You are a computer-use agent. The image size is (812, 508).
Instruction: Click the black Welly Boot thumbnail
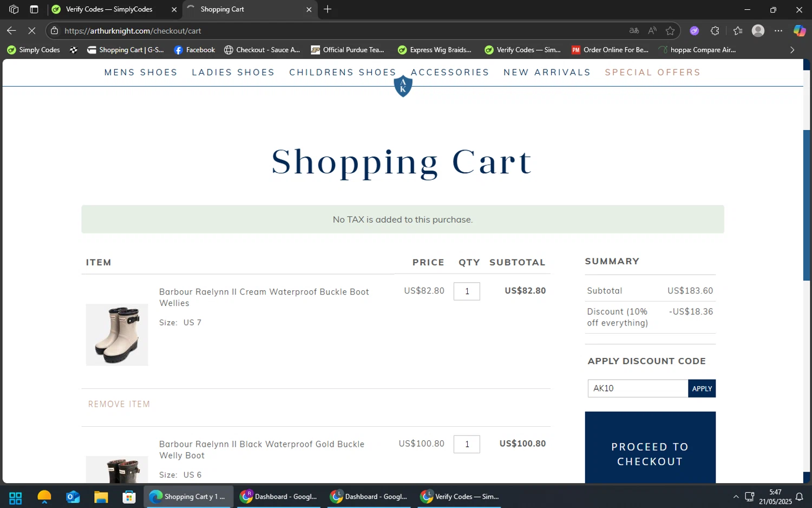[x=117, y=470]
